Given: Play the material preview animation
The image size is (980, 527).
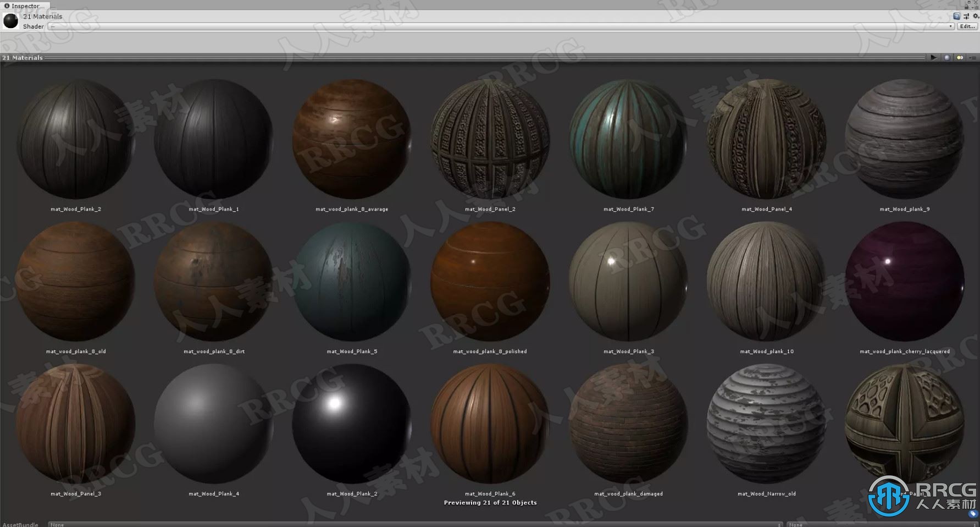Looking at the screenshot, I should pyautogui.click(x=933, y=57).
